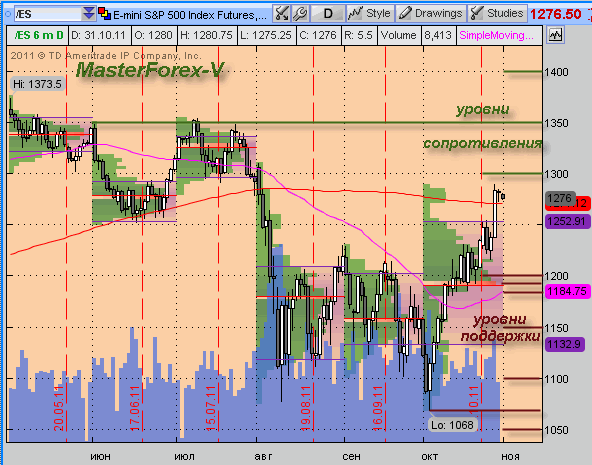The image size is (592, 465).
Task: Click the 15.07.11 expiration date marker
Action: [x=211, y=408]
